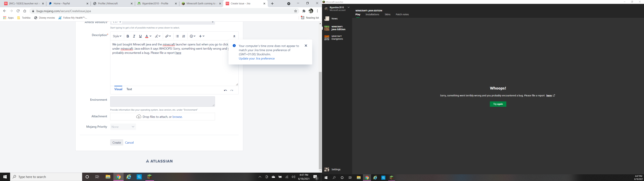644x181 pixels.
Task: Collapse the editor toolbar with the double chevron
Action: [x=234, y=36]
